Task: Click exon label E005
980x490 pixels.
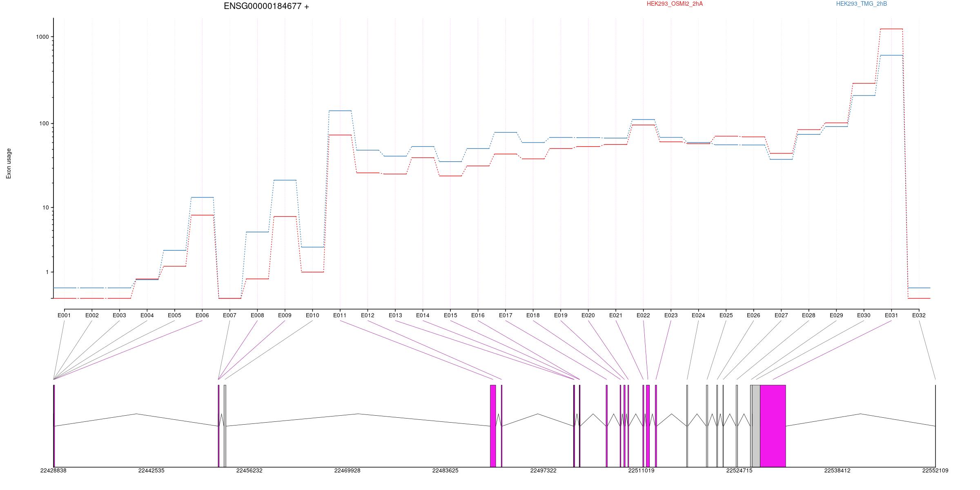Action: point(174,315)
